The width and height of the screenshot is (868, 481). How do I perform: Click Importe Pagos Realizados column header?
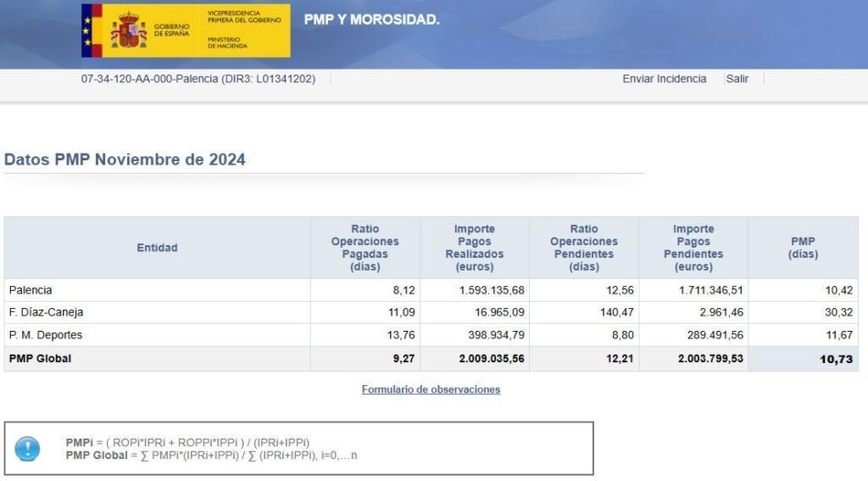(x=474, y=248)
